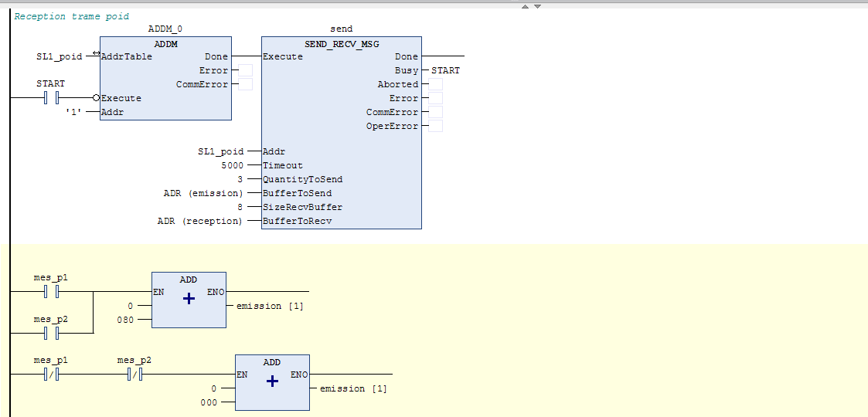Click the negation circle on ADDM Execute

point(96,98)
